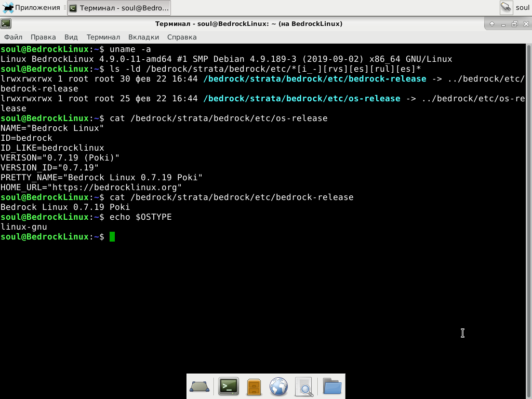
Task: Click the Xfce mouse logo icon
Action: [x=8, y=7]
